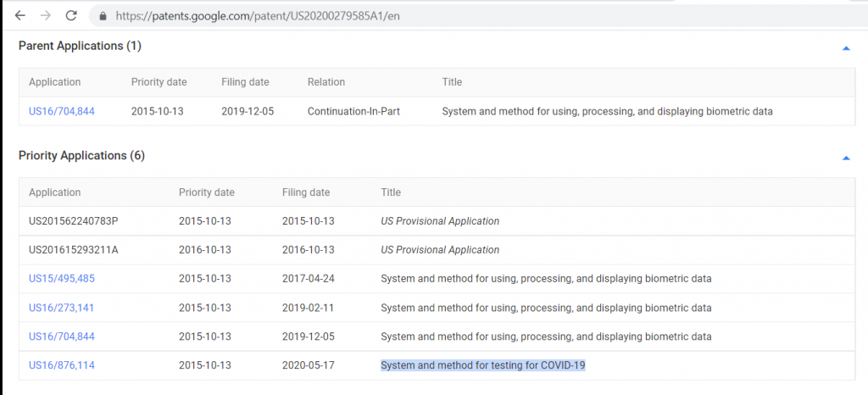Click the browser forward arrow
The height and width of the screenshot is (395, 868).
(46, 15)
